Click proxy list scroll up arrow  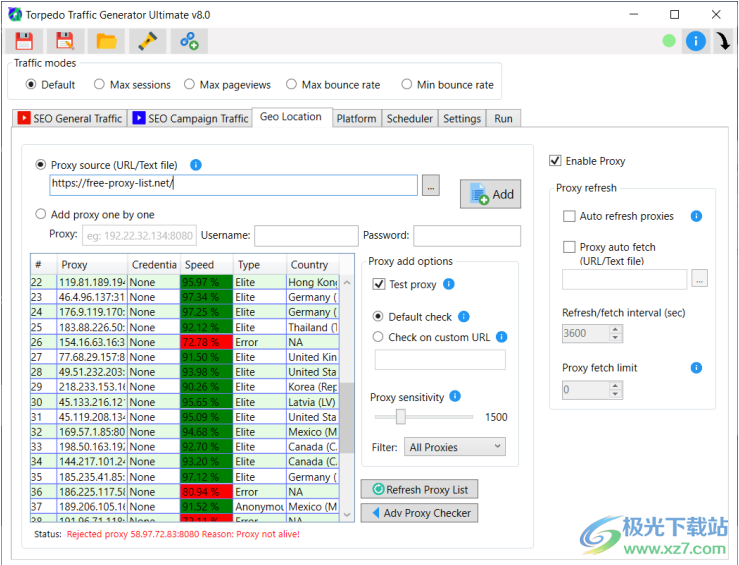point(347,282)
